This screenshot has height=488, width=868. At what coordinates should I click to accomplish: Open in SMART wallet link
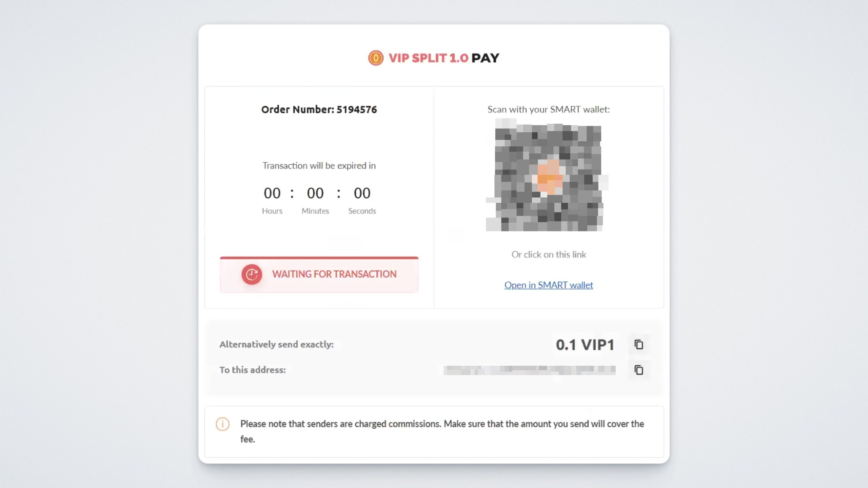pyautogui.click(x=549, y=285)
